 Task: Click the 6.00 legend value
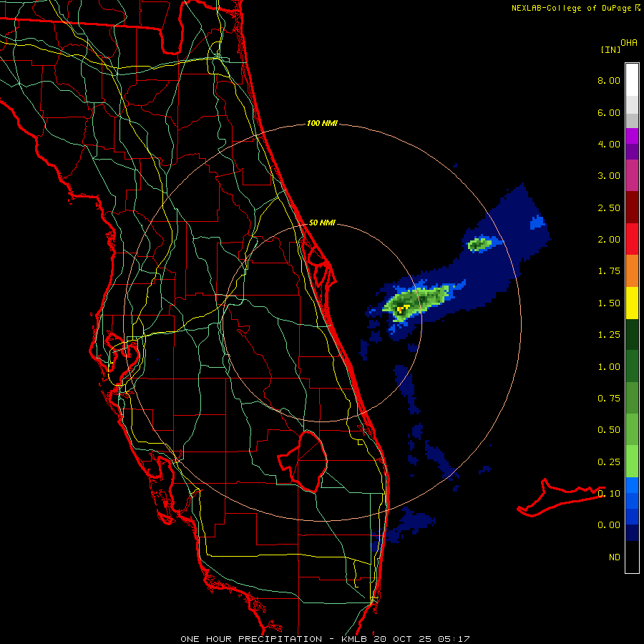[x=609, y=112]
